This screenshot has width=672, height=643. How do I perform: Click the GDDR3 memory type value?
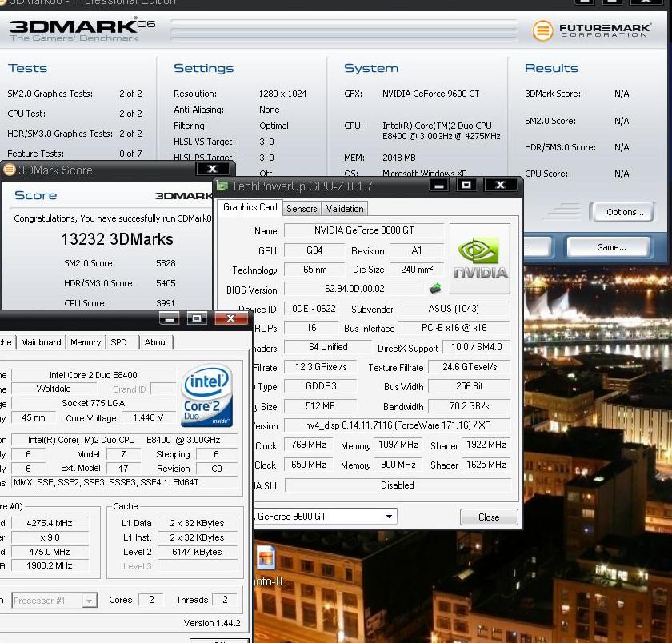click(321, 386)
